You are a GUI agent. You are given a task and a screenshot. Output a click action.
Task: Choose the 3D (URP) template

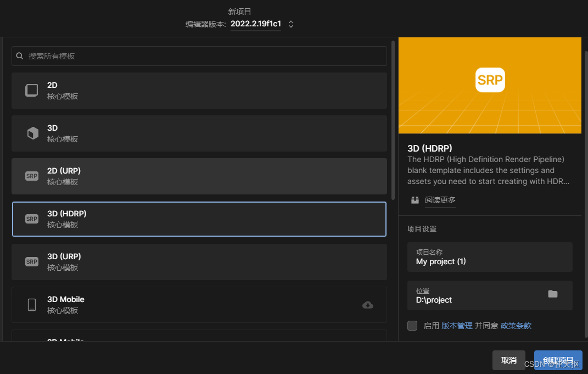(199, 262)
